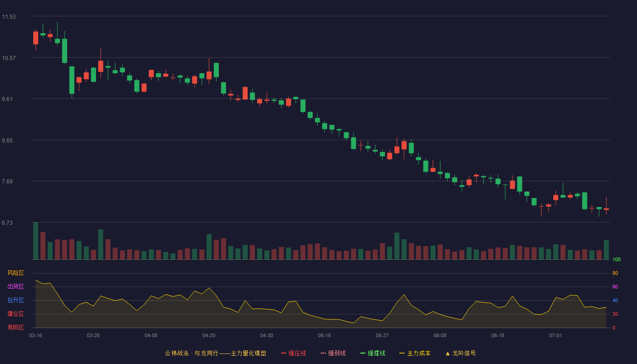Click the 出货区 zone label
The width and height of the screenshot is (637, 364).
tap(15, 287)
